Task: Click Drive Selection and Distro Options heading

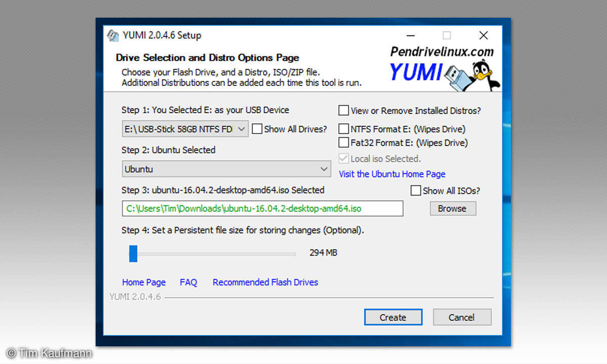Action: point(207,58)
